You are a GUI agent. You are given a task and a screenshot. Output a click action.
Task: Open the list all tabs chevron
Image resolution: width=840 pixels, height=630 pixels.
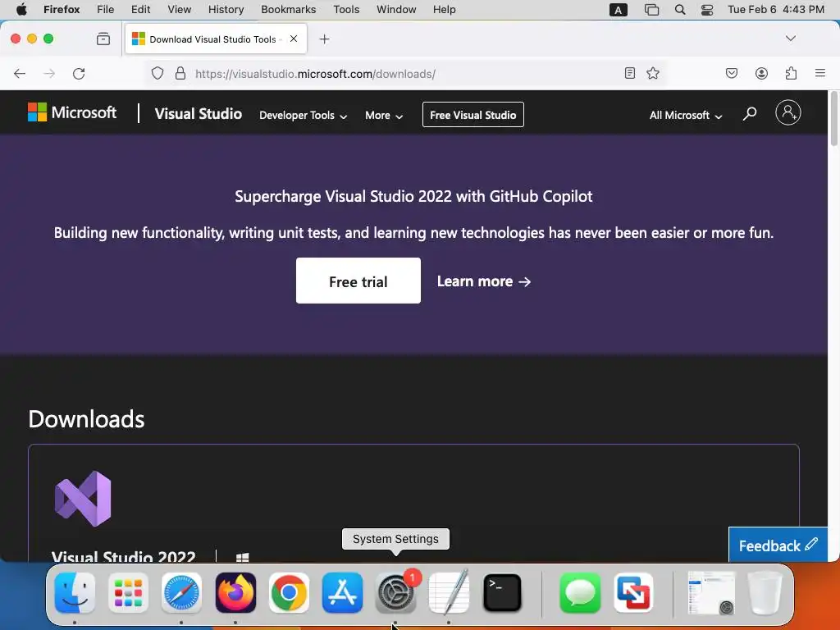[x=790, y=39]
